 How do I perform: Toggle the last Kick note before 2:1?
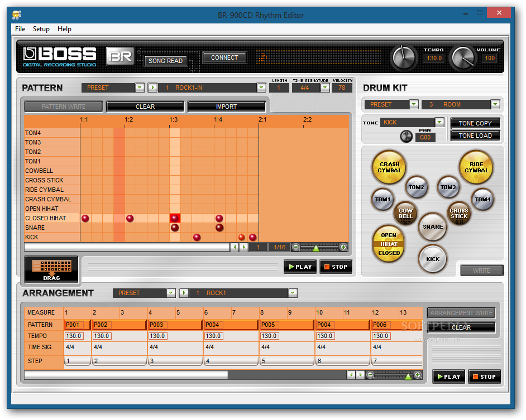tap(252, 237)
